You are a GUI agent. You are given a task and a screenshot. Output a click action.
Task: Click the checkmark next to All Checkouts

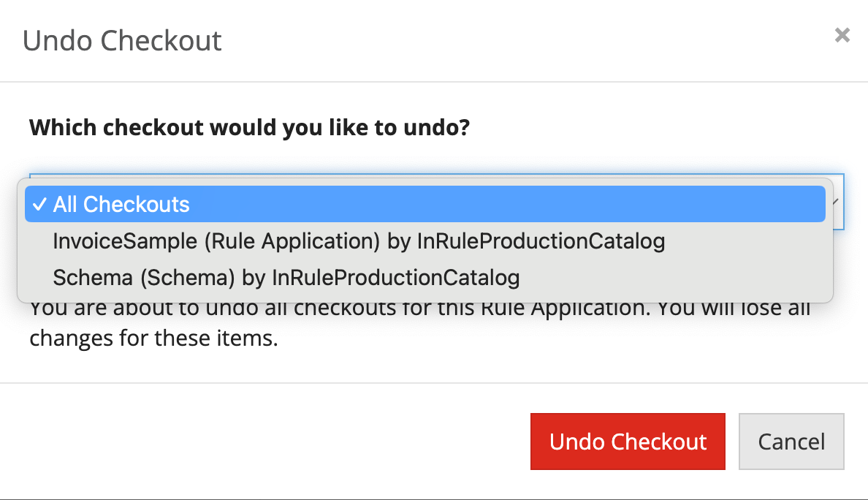(x=39, y=204)
